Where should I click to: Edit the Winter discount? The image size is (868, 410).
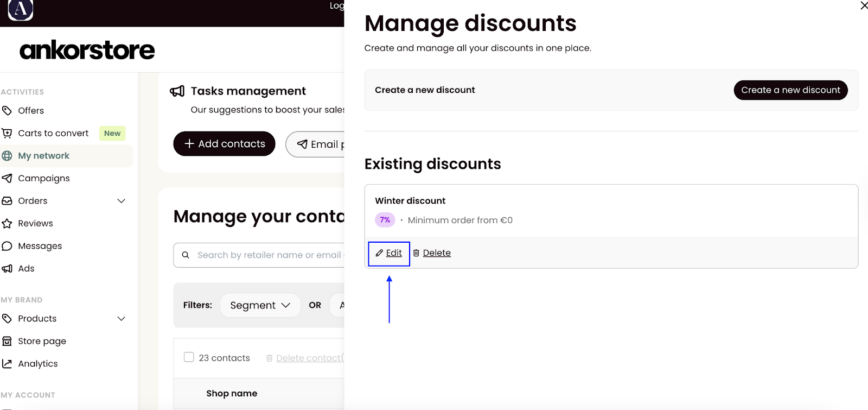389,253
